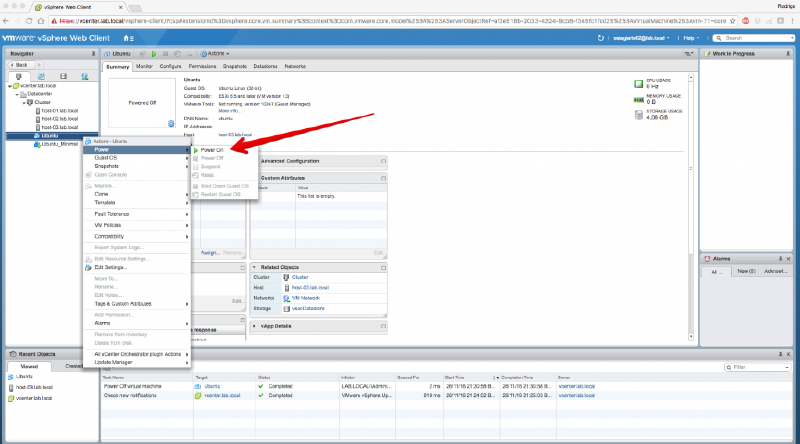Open the VM Network link
The height and width of the screenshot is (444, 800).
click(306, 298)
